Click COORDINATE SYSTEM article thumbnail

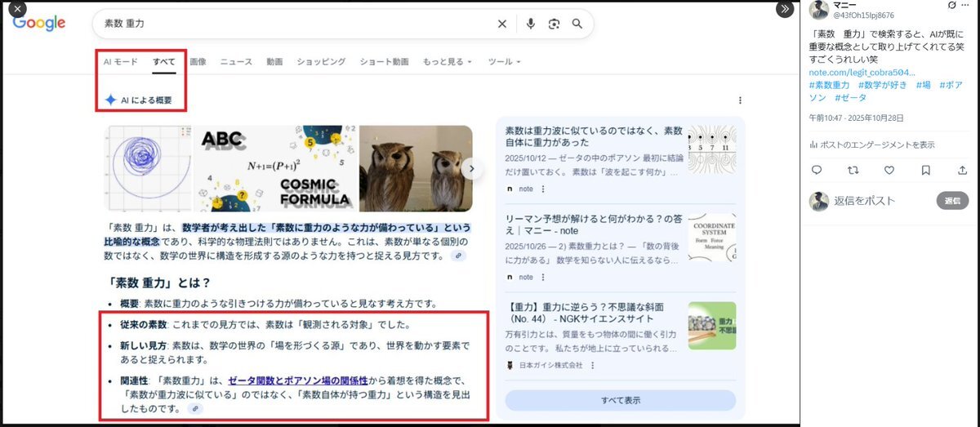[x=712, y=237]
